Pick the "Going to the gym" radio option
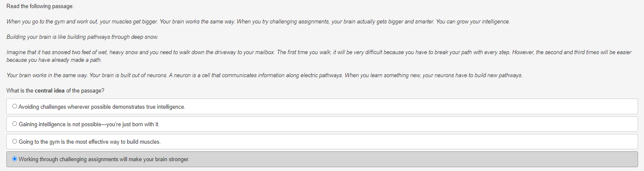This screenshot has width=644, height=171. tap(15, 142)
